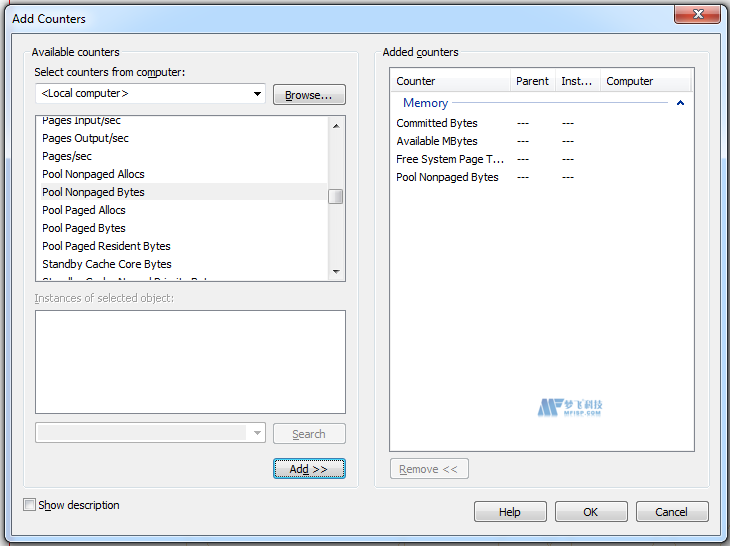The height and width of the screenshot is (546, 730).
Task: Select Pages Output/sec counter
Action: click(x=85, y=138)
